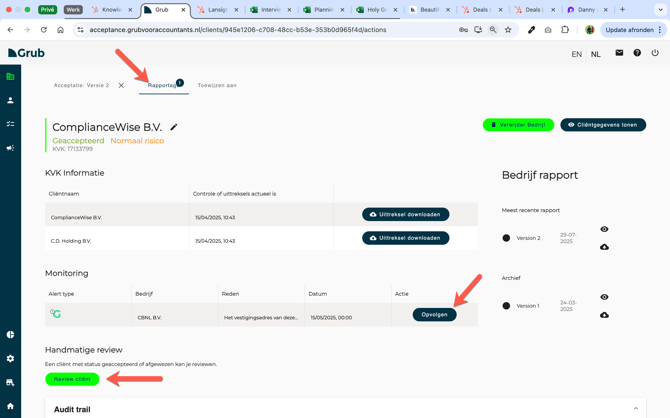Open browser profile avatar
Screen dimensions: 670x418
(x=590, y=30)
